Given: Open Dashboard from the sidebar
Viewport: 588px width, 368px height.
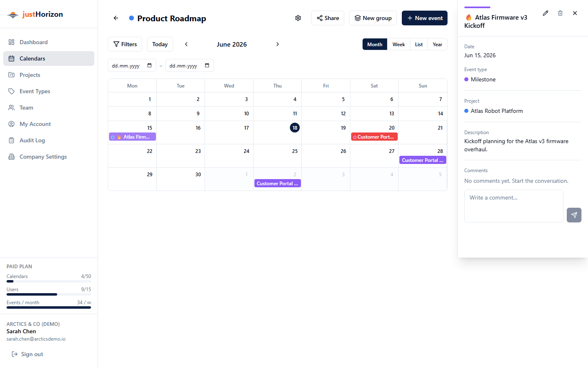Looking at the screenshot, I should [49, 42].
